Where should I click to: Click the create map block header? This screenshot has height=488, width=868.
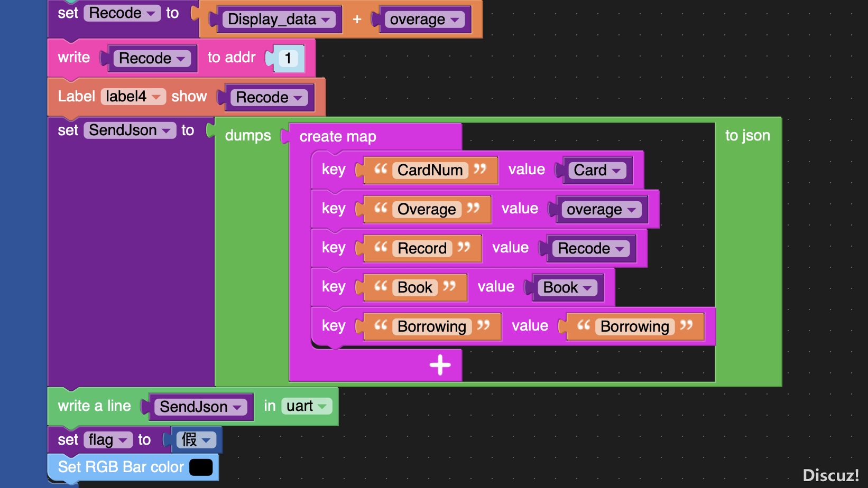338,137
